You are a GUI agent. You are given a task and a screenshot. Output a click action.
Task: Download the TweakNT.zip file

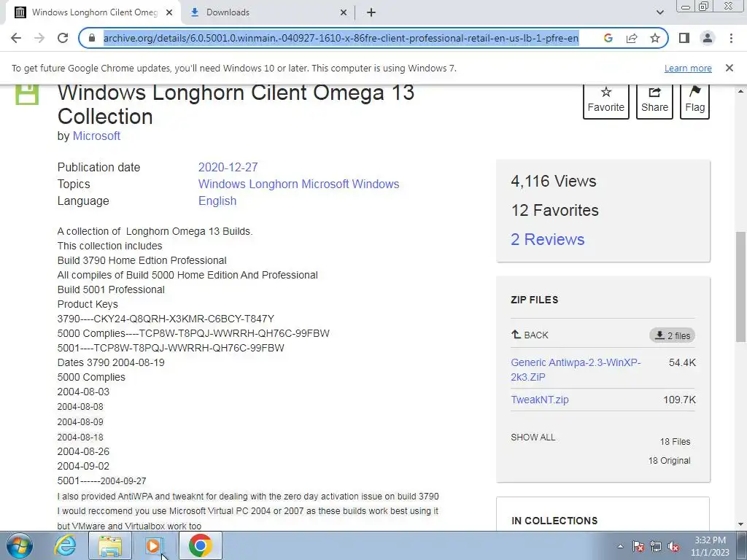[539, 400]
